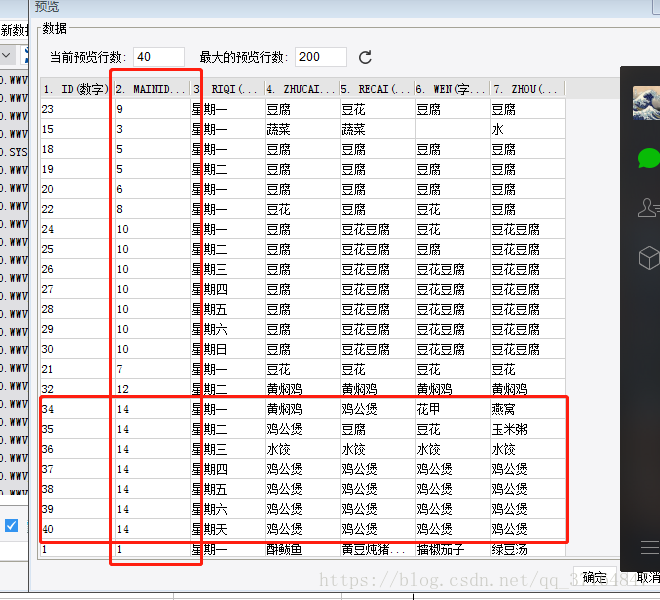Click the 星期六 cell in row 29
The height and width of the screenshot is (600, 660).
click(x=227, y=329)
